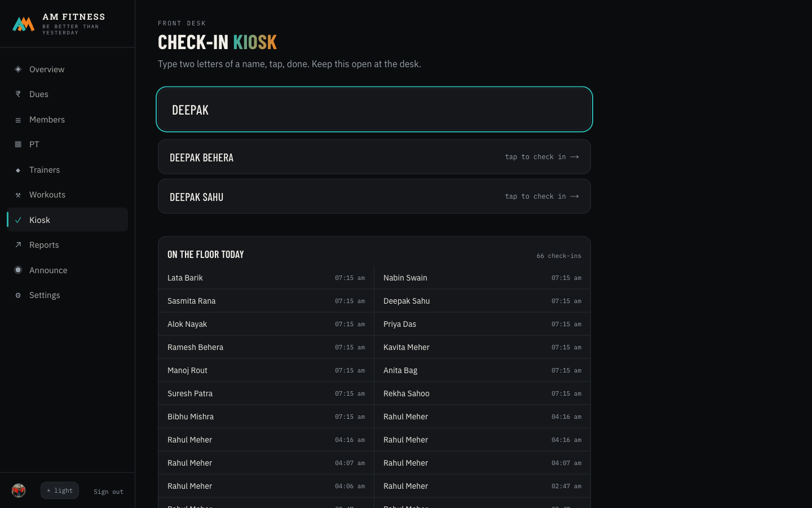Select Nabin Swain check-in entry

[x=482, y=278]
